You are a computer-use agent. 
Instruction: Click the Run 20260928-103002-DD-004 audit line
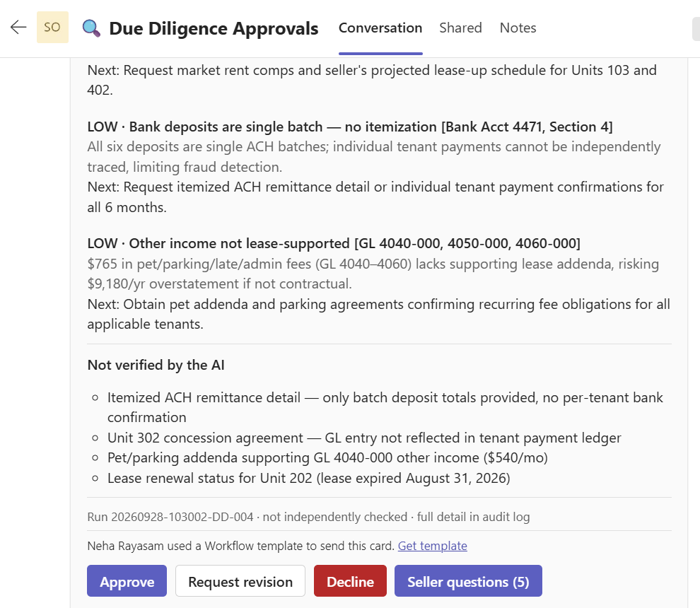tap(308, 517)
